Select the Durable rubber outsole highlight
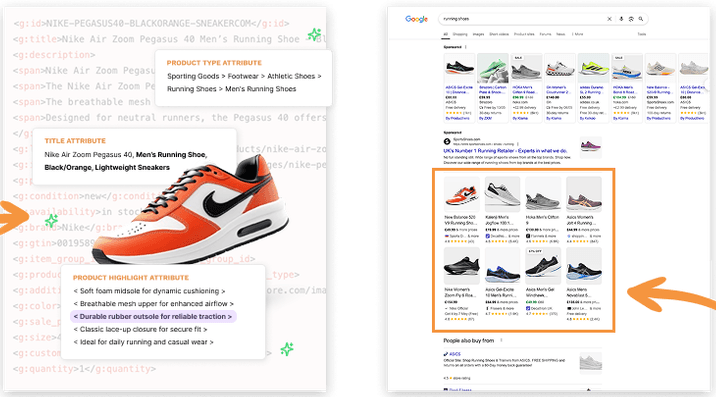 153,317
